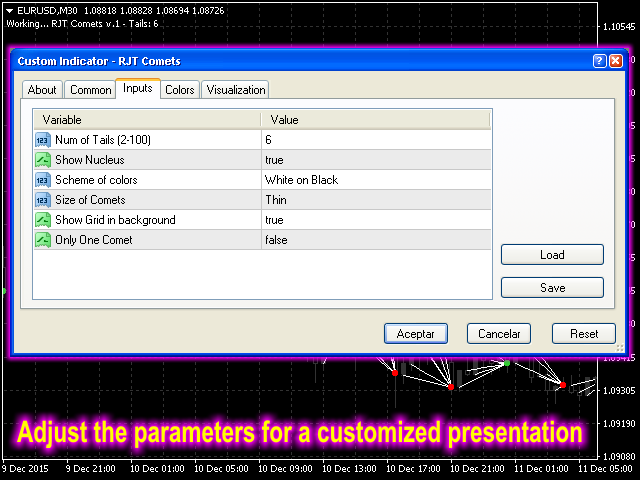Click the dialog resize grip corner
The width and height of the screenshot is (640, 480).
coord(620,348)
